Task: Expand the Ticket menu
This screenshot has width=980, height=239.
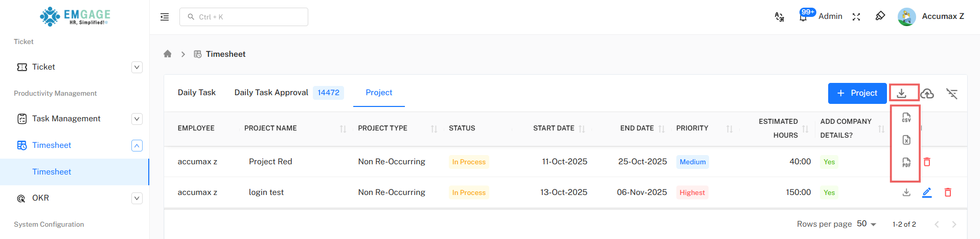Action: coord(137,67)
